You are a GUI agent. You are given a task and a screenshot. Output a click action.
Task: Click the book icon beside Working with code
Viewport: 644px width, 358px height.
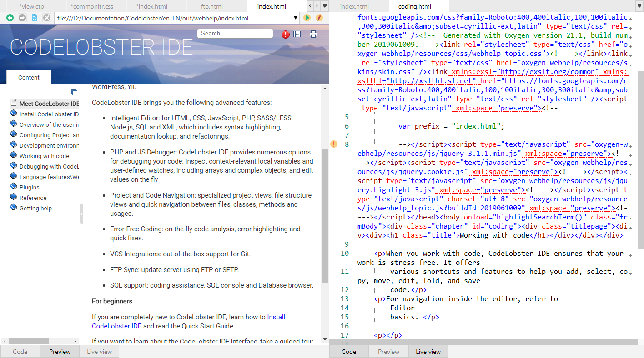(x=14, y=155)
